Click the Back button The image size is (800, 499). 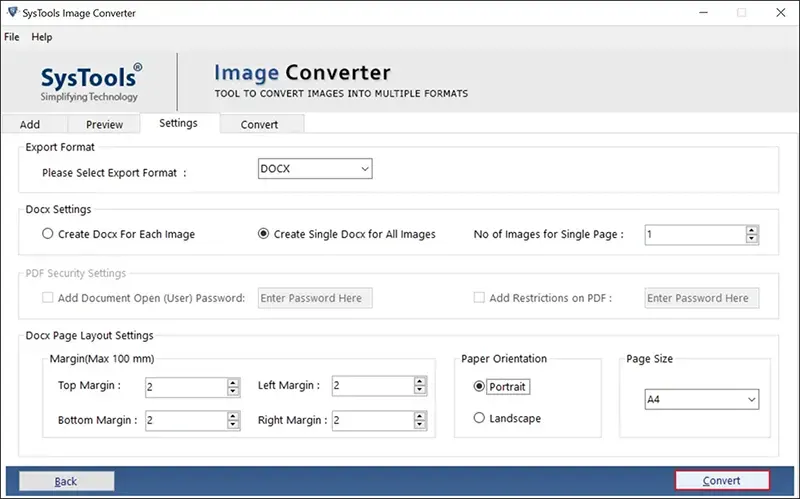coord(67,481)
